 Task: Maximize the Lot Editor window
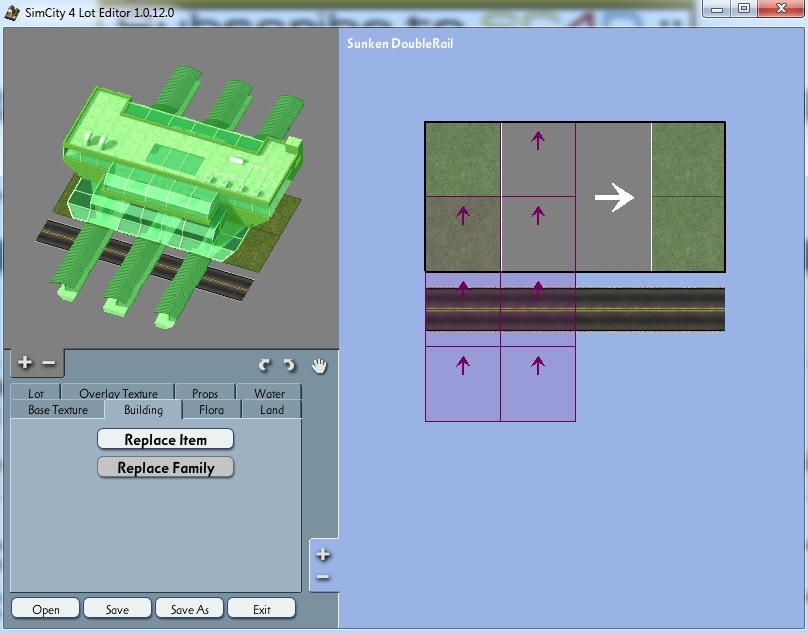[x=744, y=9]
